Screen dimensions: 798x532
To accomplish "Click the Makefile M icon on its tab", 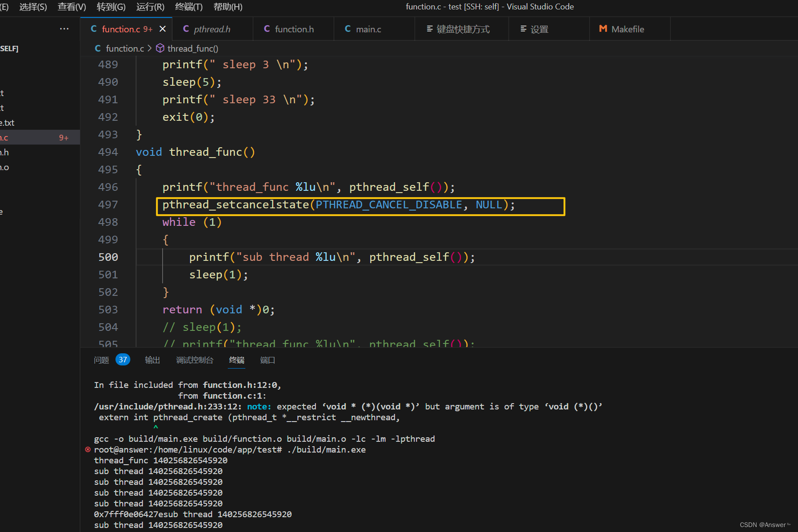I will point(603,29).
